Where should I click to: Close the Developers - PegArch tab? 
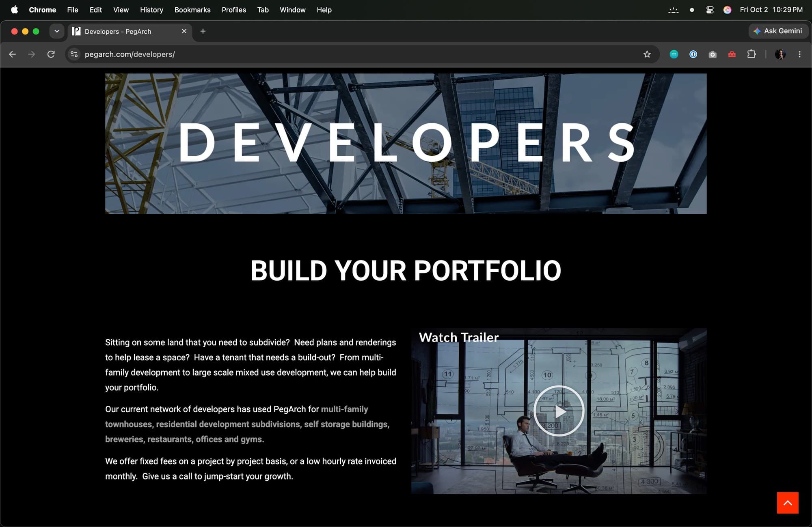tap(184, 31)
